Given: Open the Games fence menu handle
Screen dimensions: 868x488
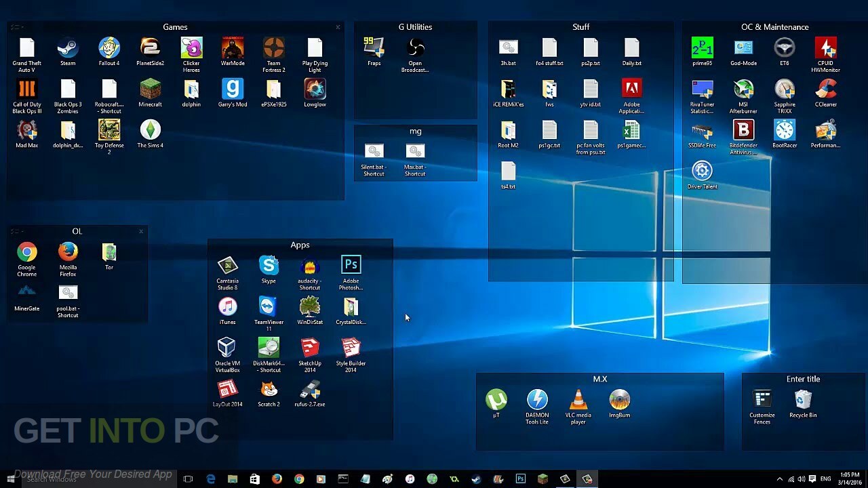Looking at the screenshot, I should click(18, 27).
